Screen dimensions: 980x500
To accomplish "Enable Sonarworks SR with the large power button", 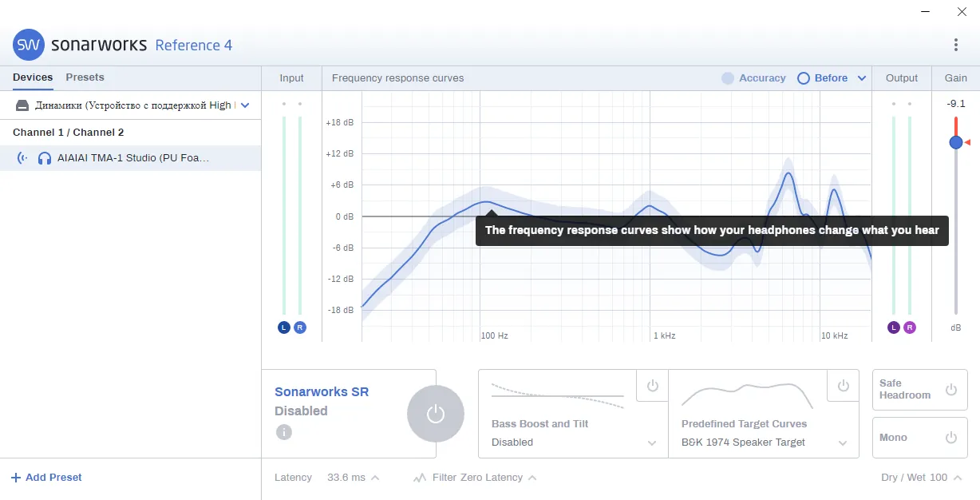I will point(435,414).
